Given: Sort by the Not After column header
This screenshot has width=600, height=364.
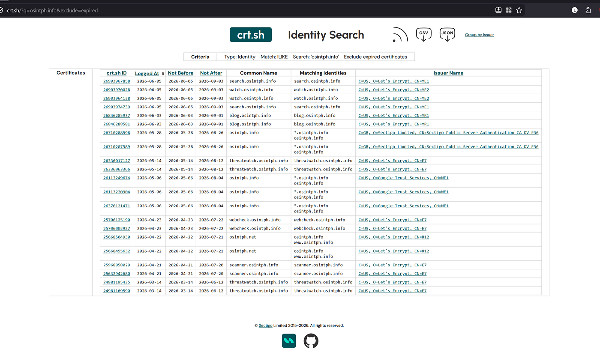Looking at the screenshot, I should point(211,73).
